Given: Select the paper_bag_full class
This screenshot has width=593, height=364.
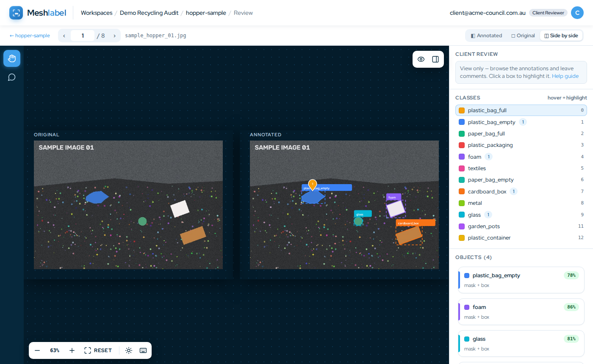Looking at the screenshot, I should click(521, 134).
